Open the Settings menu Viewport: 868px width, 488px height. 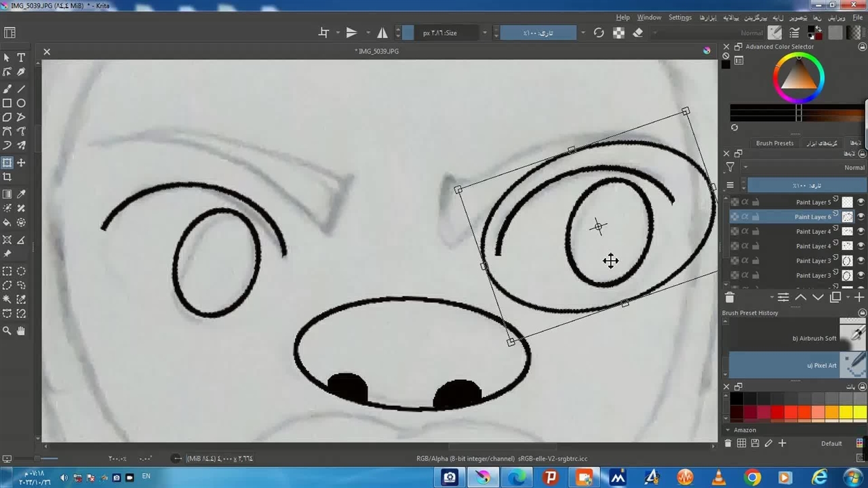click(x=679, y=18)
